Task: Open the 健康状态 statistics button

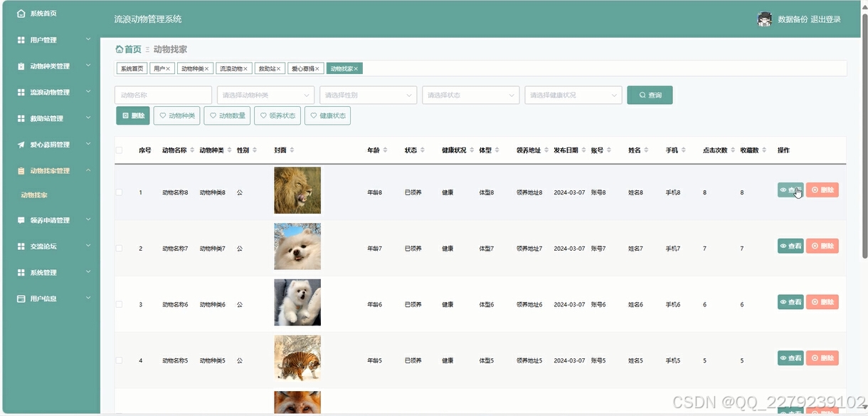Action: click(x=327, y=115)
